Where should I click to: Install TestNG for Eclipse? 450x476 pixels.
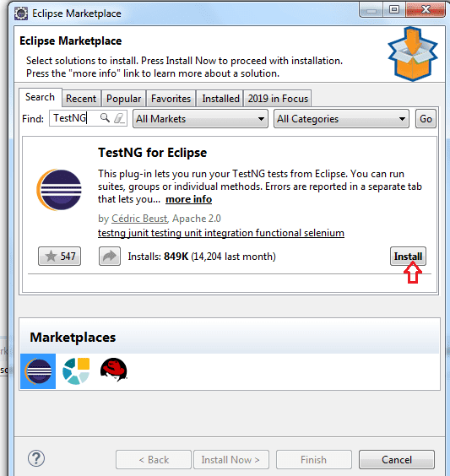coord(408,257)
